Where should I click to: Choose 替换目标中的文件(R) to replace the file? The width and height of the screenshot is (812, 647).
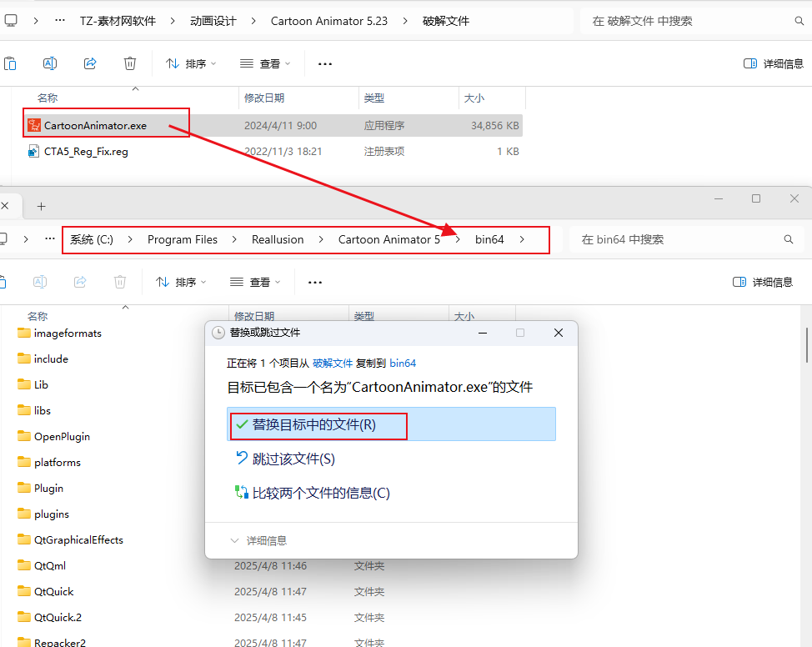[x=391, y=424]
